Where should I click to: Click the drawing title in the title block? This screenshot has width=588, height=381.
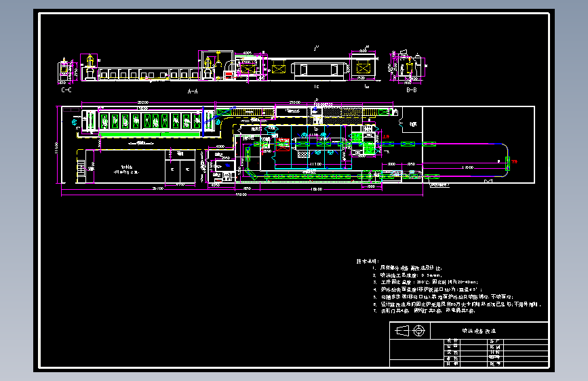479,331
